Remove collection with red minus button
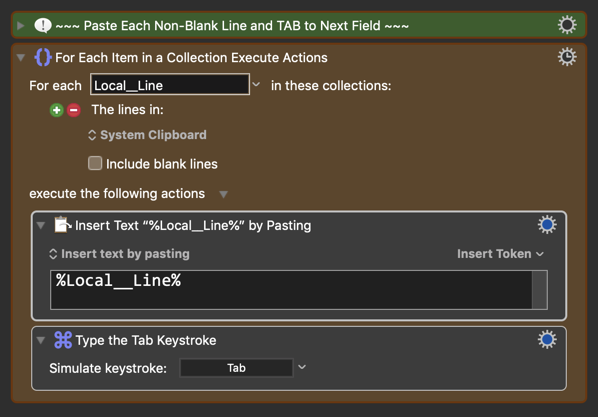This screenshot has height=417, width=598. tap(74, 110)
